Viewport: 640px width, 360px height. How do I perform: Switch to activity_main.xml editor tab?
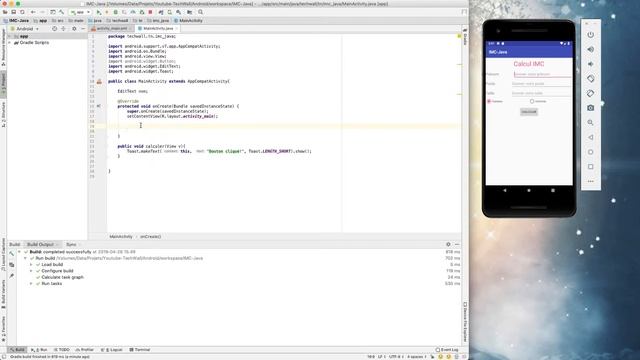[111, 29]
